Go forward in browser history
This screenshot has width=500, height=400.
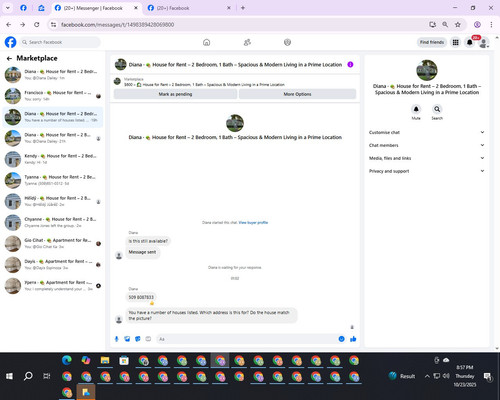coord(22,24)
